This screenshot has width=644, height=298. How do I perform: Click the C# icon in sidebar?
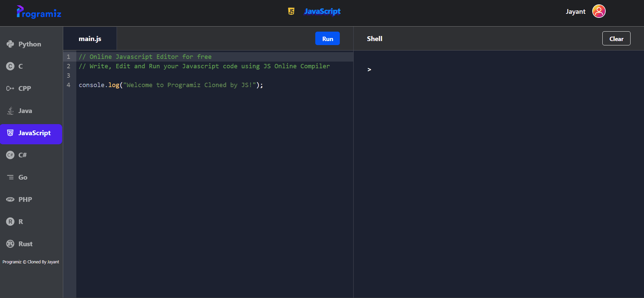click(x=10, y=155)
